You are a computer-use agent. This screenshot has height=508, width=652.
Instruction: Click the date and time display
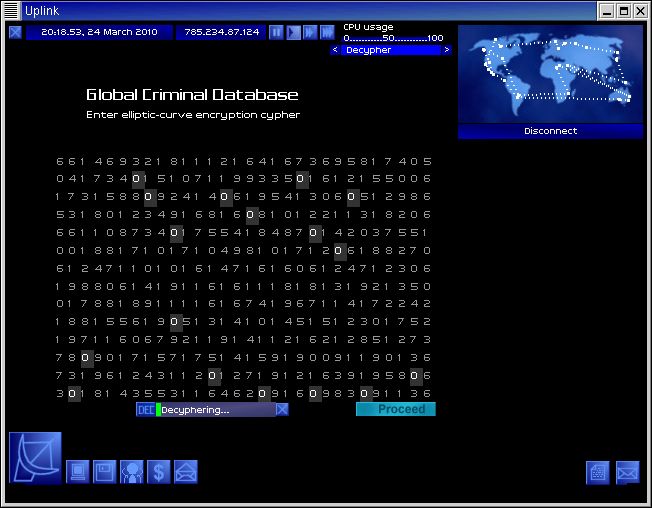click(x=99, y=32)
